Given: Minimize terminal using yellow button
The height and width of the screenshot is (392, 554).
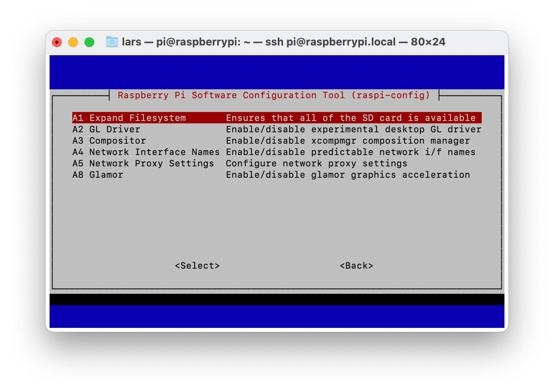Looking at the screenshot, I should [x=73, y=42].
